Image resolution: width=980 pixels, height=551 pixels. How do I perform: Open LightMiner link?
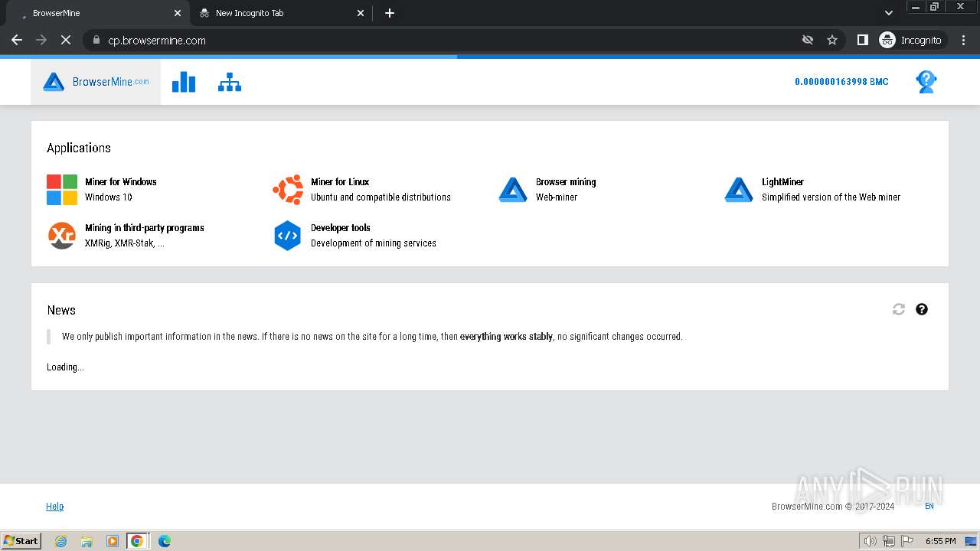pyautogui.click(x=782, y=182)
